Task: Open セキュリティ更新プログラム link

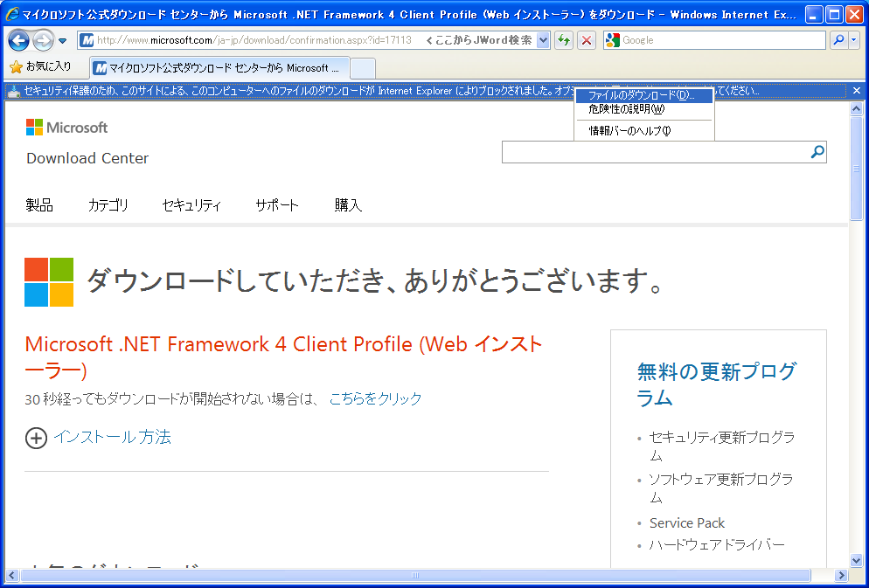Action: 721,446
